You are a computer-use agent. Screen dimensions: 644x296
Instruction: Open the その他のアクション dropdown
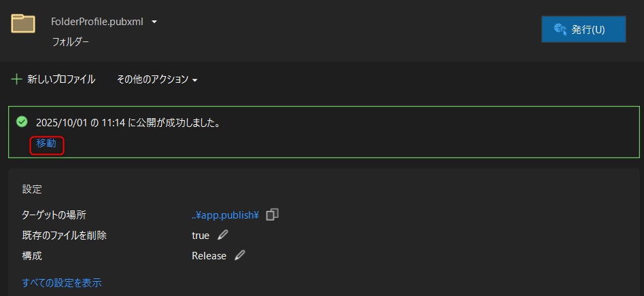coord(157,79)
